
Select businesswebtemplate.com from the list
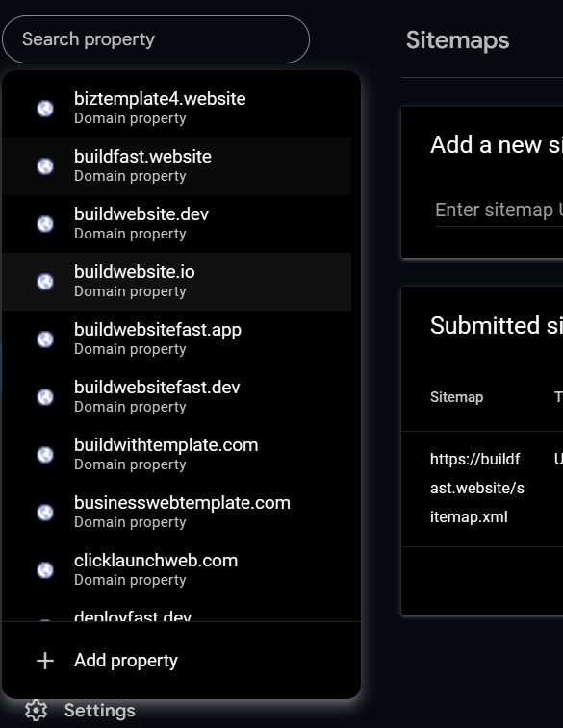[x=176, y=513]
